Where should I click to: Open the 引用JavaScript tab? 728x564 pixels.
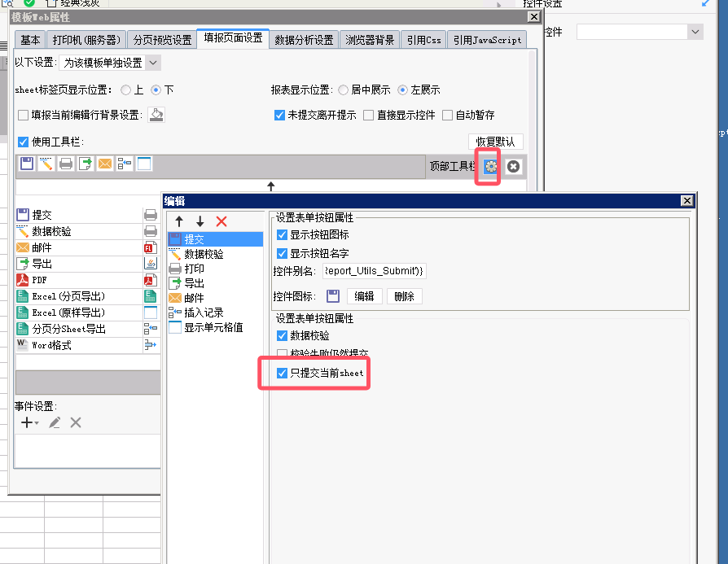click(486, 39)
